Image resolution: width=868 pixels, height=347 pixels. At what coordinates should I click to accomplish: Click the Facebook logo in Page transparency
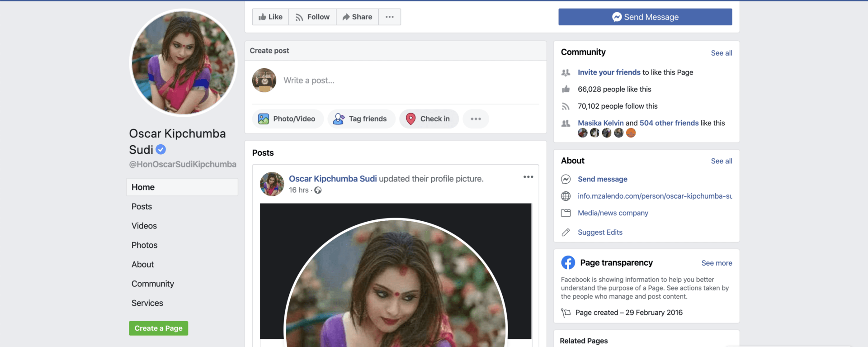(x=568, y=263)
